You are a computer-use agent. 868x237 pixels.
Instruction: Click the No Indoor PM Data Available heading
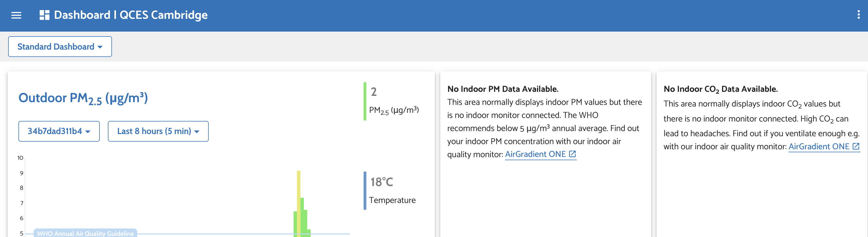pyautogui.click(x=503, y=89)
